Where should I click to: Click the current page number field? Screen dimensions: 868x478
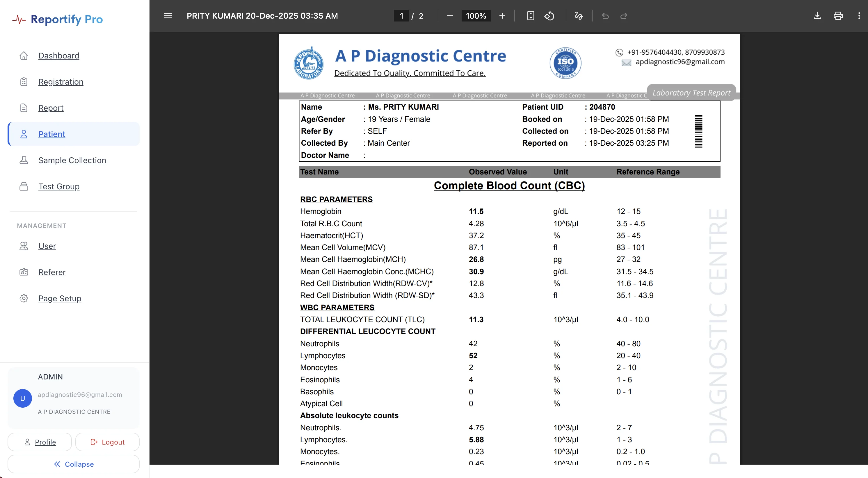coord(401,16)
